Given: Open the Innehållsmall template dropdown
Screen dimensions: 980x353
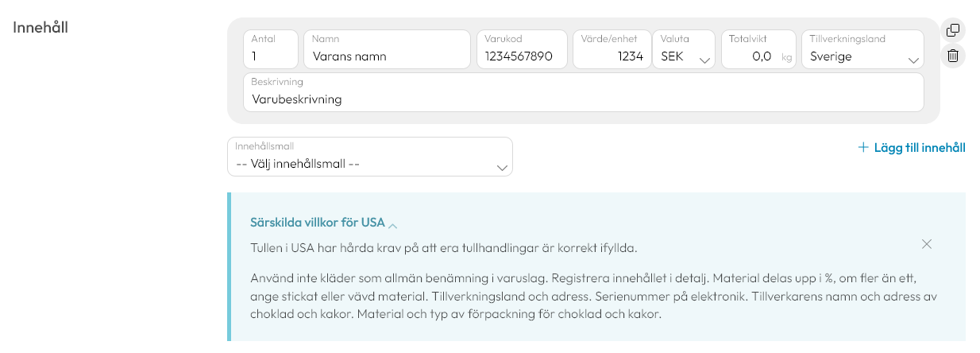Looking at the screenshot, I should pos(370,157).
